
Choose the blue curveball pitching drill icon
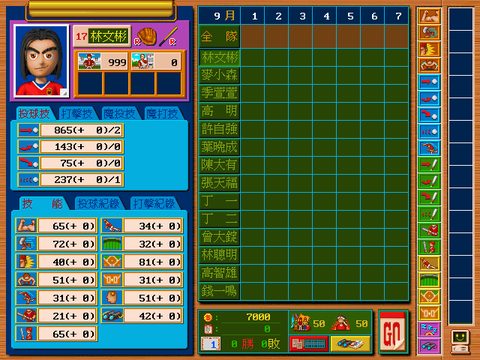[429, 98]
